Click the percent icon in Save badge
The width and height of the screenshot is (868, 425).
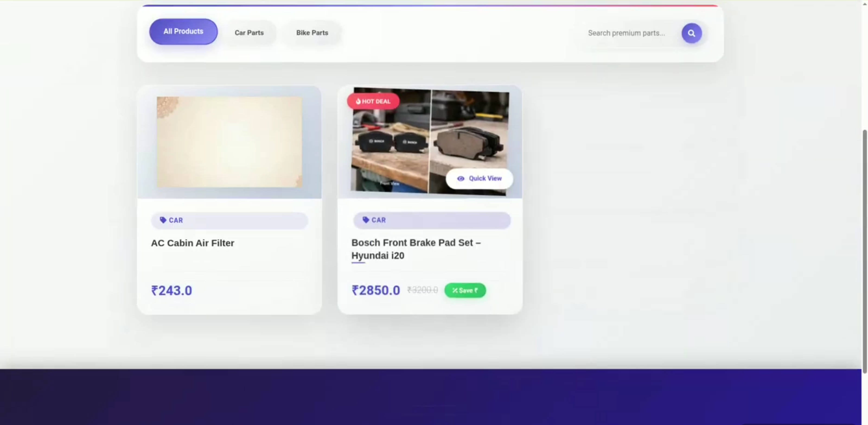click(455, 290)
